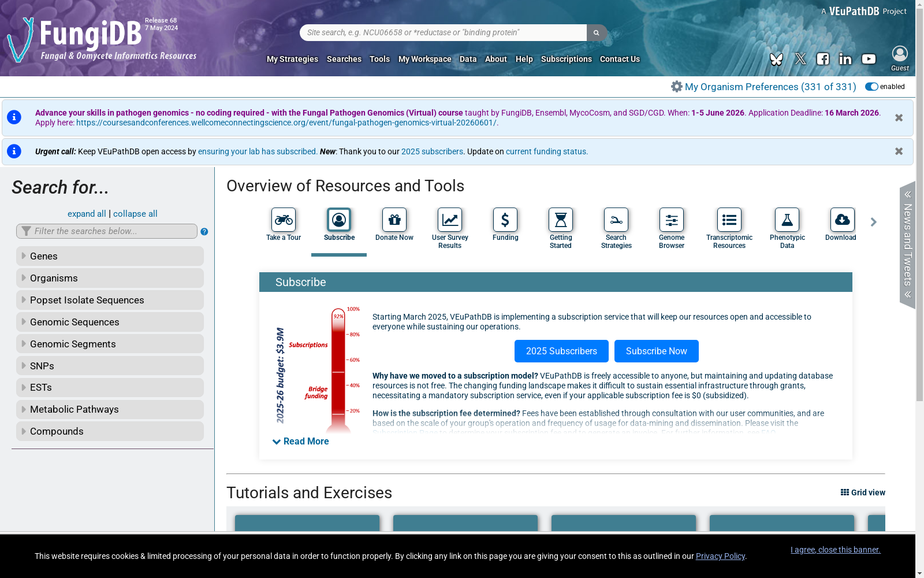This screenshot has width=924, height=578.
Task: Open the Data menu
Action: 468,59
